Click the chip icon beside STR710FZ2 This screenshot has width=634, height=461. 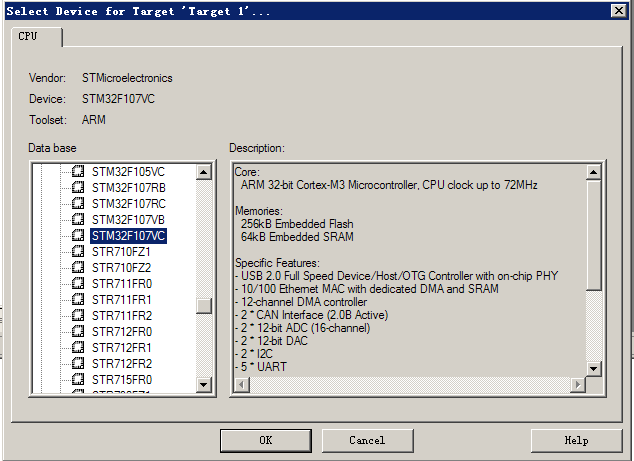[x=78, y=268]
